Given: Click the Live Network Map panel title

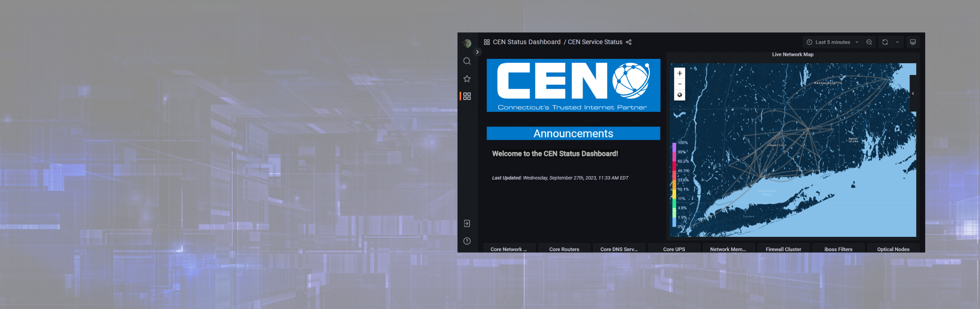Looking at the screenshot, I should coord(793,54).
